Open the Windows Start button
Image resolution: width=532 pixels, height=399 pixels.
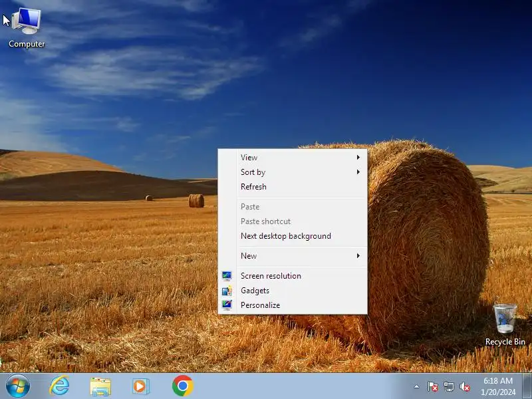[18, 386]
